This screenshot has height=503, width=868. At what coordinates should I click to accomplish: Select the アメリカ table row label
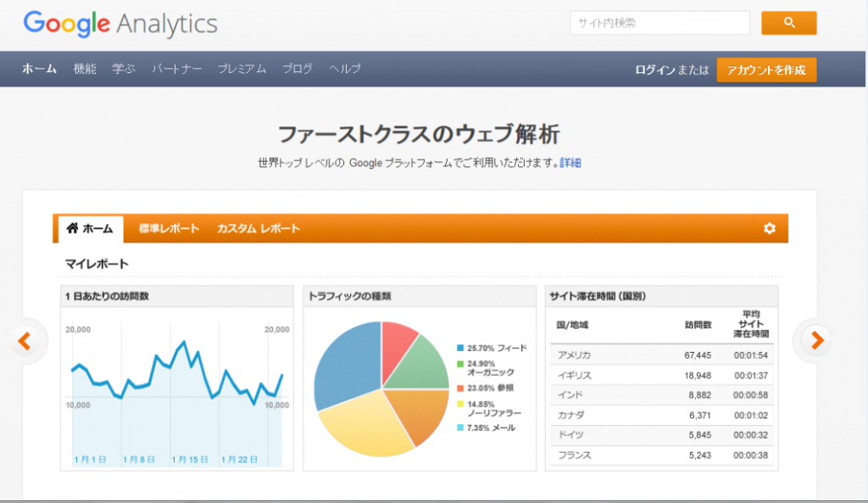click(x=574, y=355)
